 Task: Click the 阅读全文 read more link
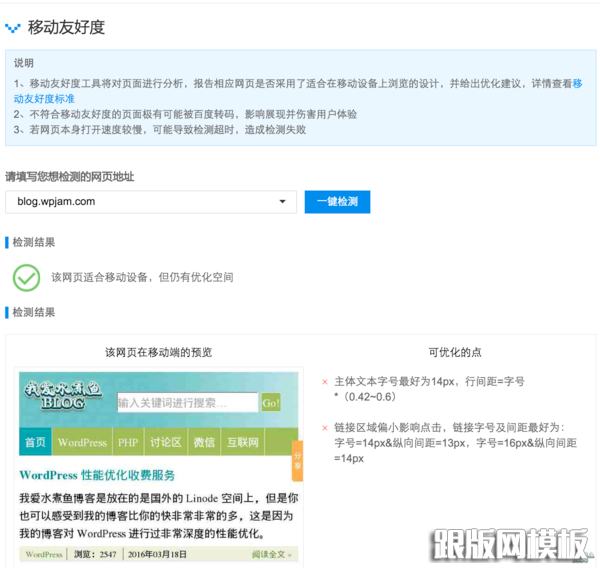271,553
